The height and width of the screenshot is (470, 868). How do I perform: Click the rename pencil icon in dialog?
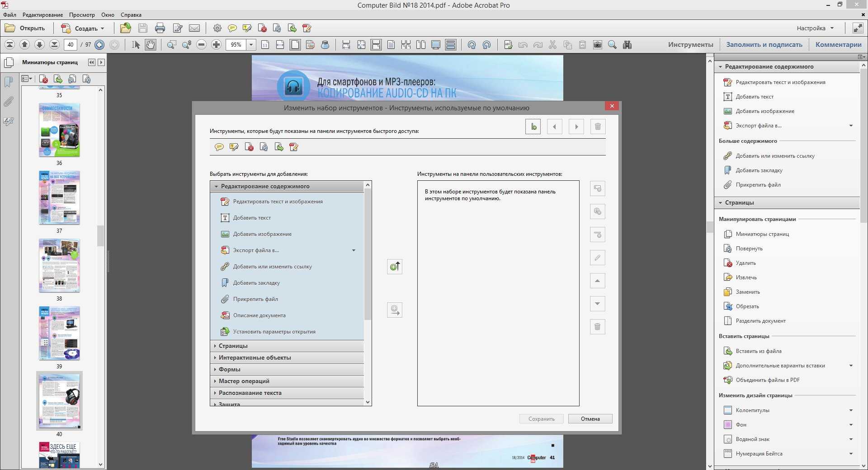click(597, 258)
